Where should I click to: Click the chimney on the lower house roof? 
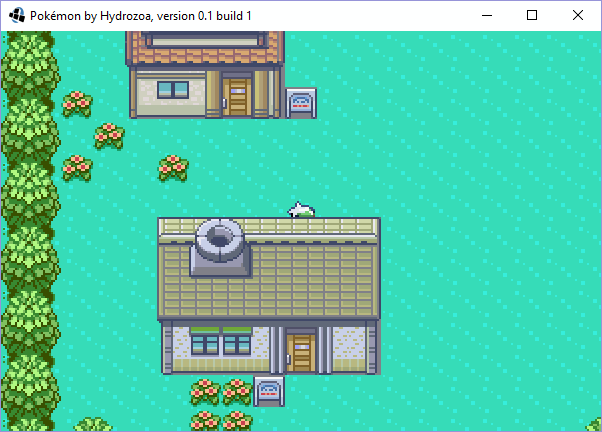click(220, 247)
